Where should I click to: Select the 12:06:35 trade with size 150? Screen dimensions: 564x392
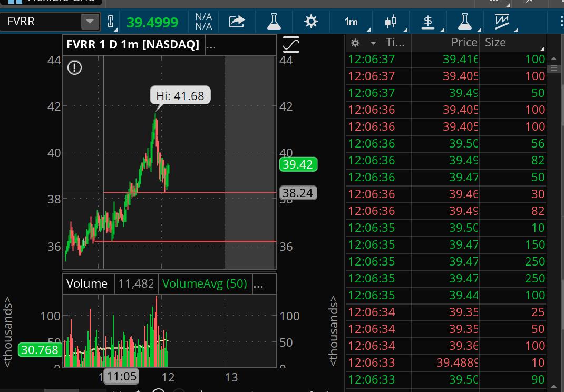click(446, 244)
